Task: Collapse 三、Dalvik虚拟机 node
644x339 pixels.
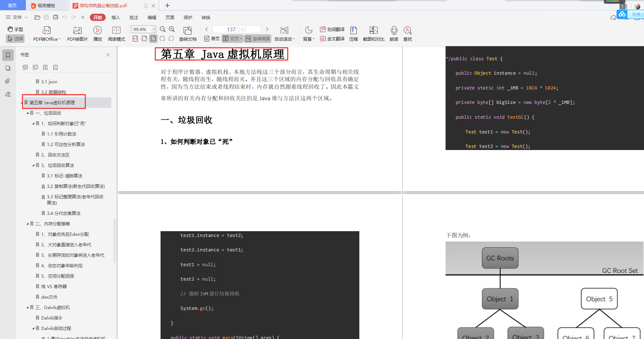Action: click(27, 308)
